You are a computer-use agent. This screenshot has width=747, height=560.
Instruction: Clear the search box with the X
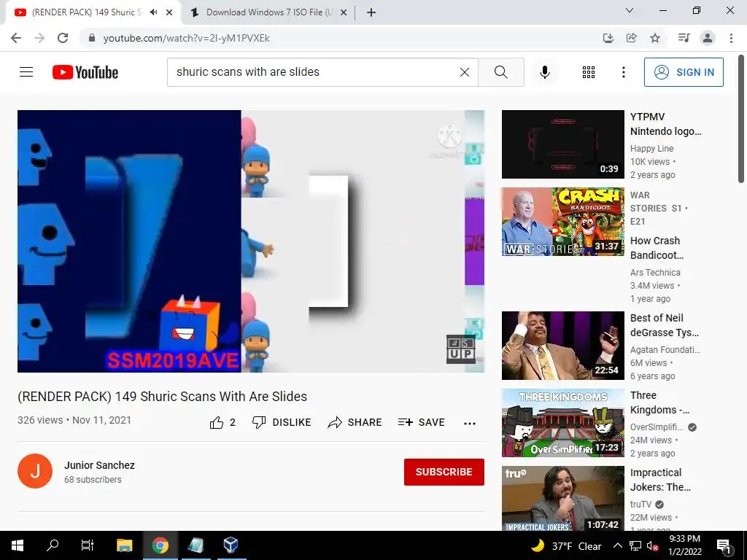tap(465, 72)
